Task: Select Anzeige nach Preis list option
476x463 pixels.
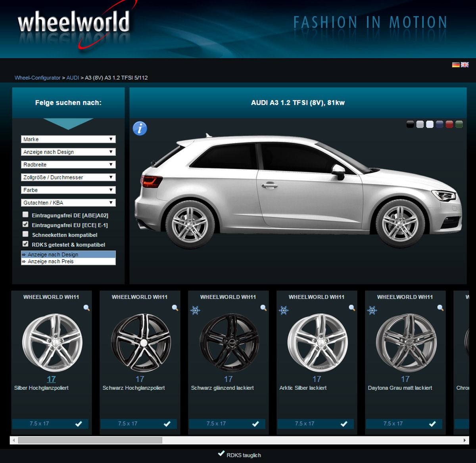Action: pos(68,262)
